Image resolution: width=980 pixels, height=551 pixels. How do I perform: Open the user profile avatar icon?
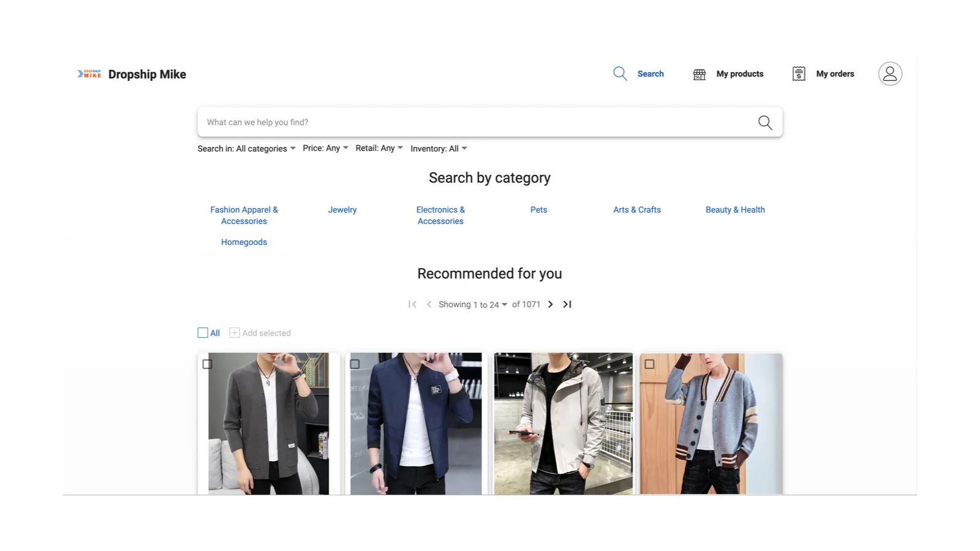pyautogui.click(x=890, y=74)
